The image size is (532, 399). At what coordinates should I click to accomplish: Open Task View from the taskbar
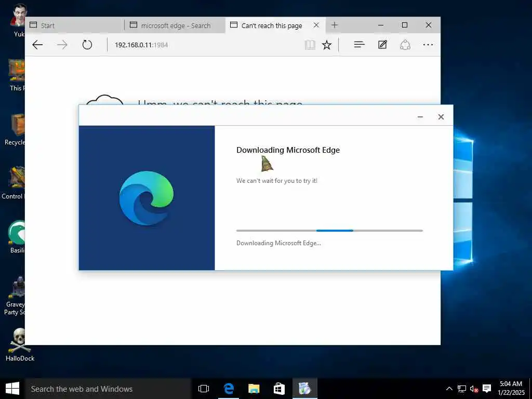[x=204, y=389]
